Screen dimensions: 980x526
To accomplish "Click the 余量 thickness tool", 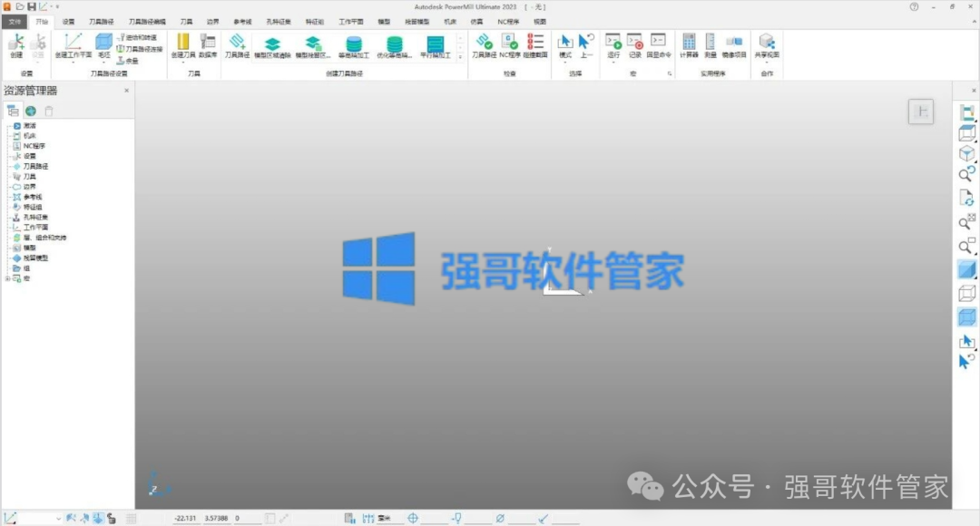I will tap(128, 61).
